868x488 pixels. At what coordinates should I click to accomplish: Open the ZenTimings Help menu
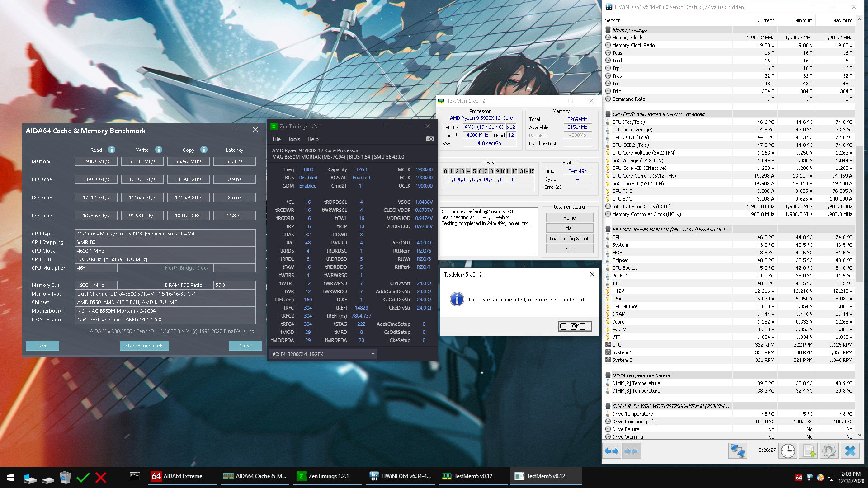point(313,139)
